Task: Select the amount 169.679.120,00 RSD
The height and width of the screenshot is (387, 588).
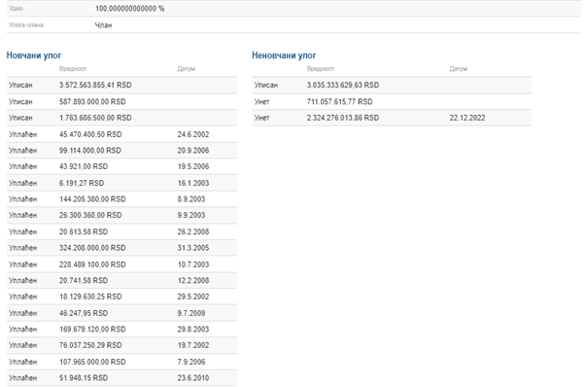Action: click(x=92, y=330)
